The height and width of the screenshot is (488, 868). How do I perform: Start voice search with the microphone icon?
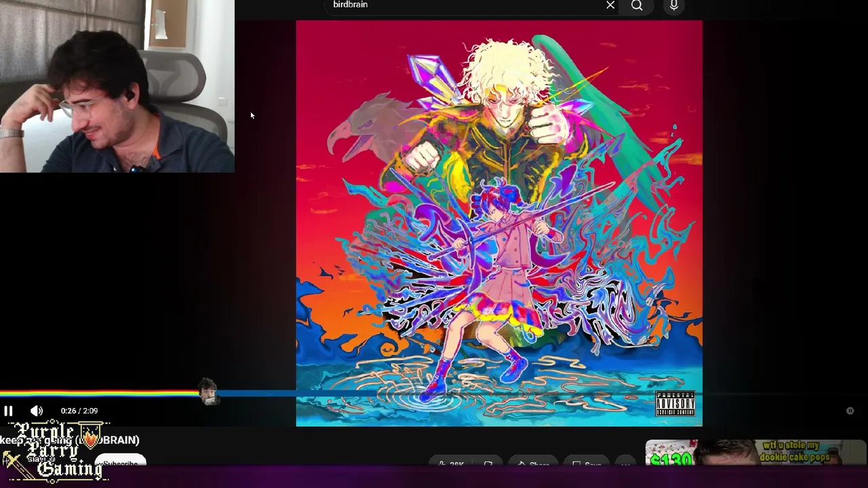tap(673, 5)
